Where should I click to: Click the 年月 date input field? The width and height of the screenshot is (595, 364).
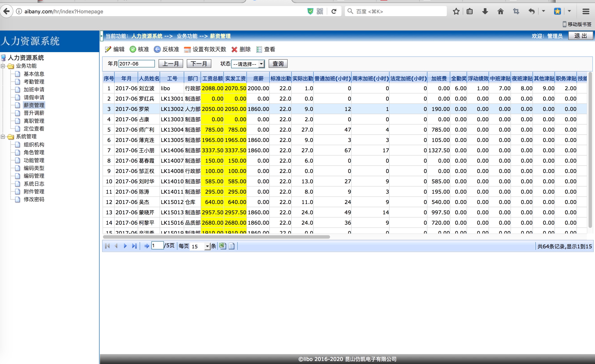tap(136, 64)
